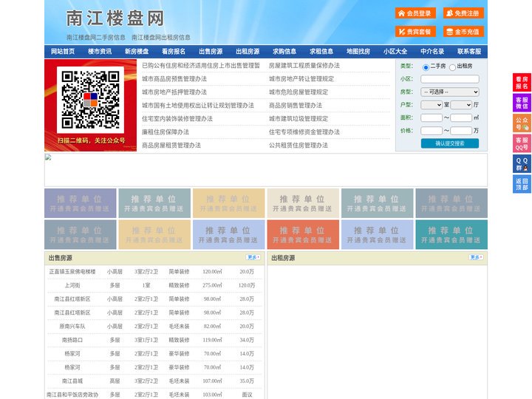Click the 南江楼盘网出租房信息 header text
The width and height of the screenshot is (532, 399).
(x=161, y=38)
